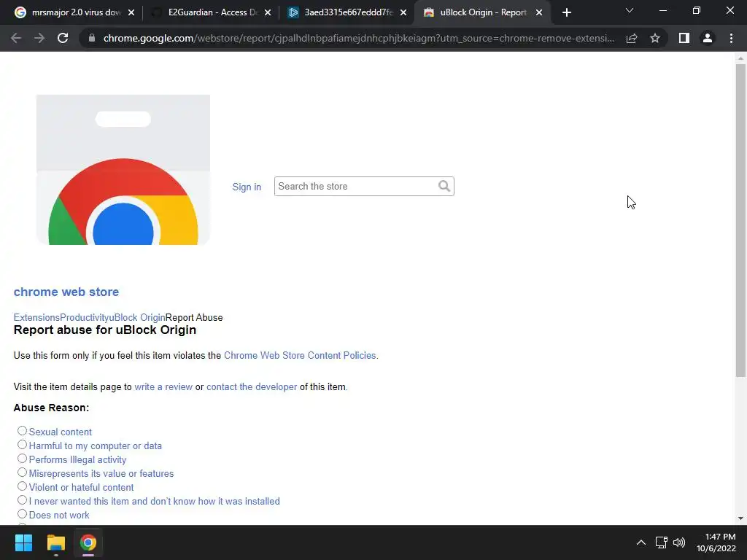Share this page from the address bar
The image size is (747, 560).
632,38
